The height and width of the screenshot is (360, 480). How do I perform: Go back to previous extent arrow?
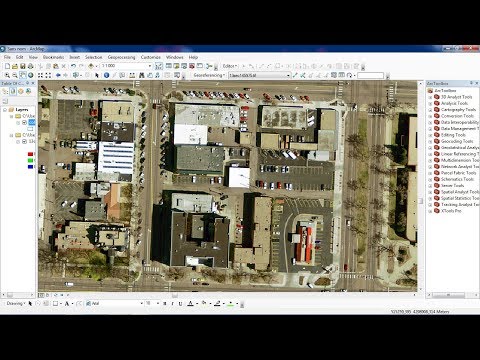point(58,75)
